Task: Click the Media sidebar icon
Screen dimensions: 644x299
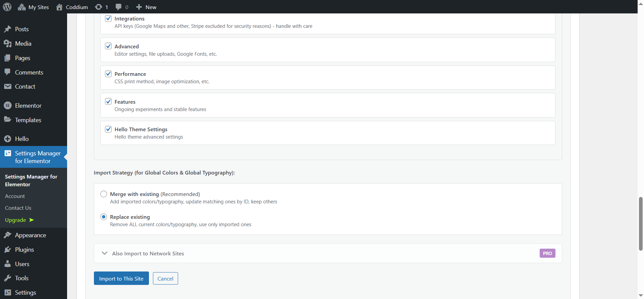Action: 8,44
